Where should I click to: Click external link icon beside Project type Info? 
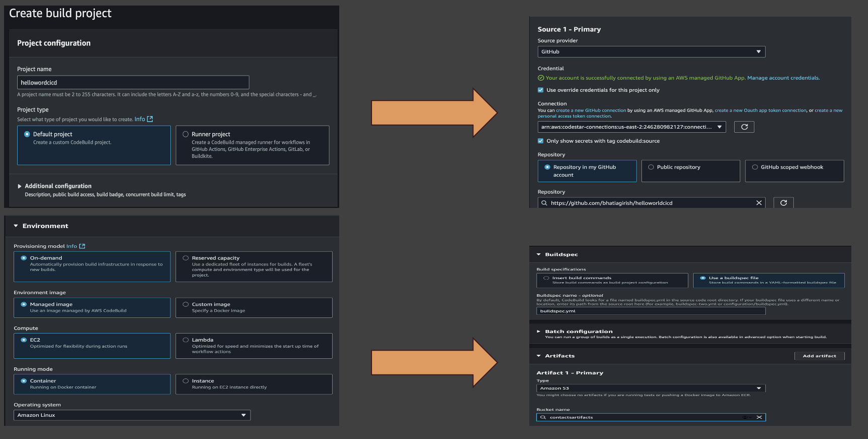[150, 119]
